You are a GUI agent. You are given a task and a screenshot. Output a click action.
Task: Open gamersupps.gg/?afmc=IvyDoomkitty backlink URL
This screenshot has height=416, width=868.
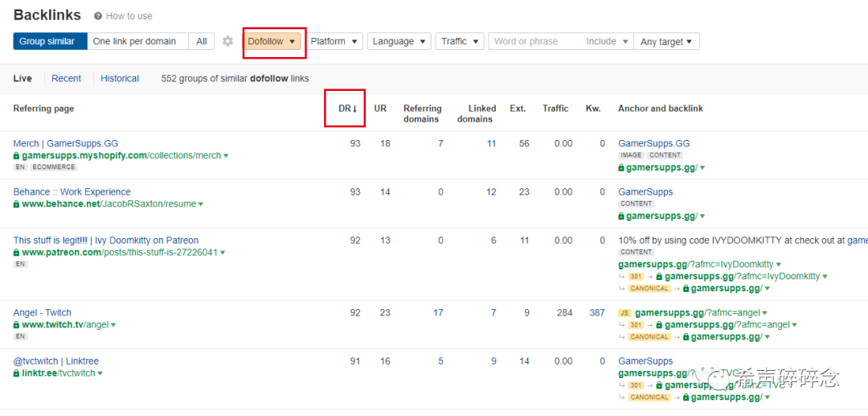coord(696,264)
